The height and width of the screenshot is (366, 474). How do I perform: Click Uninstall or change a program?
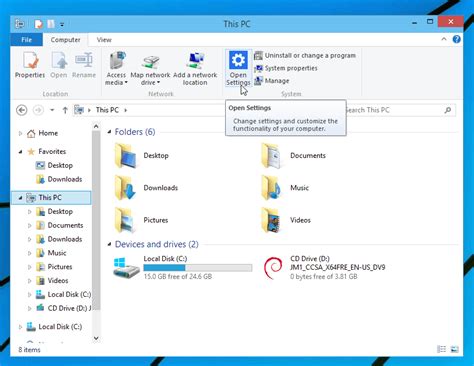coord(305,55)
